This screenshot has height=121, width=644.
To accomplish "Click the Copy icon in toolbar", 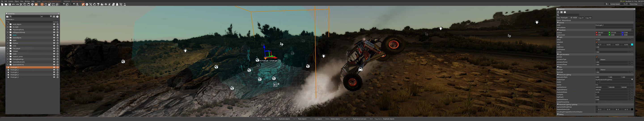I will click(25, 4).
